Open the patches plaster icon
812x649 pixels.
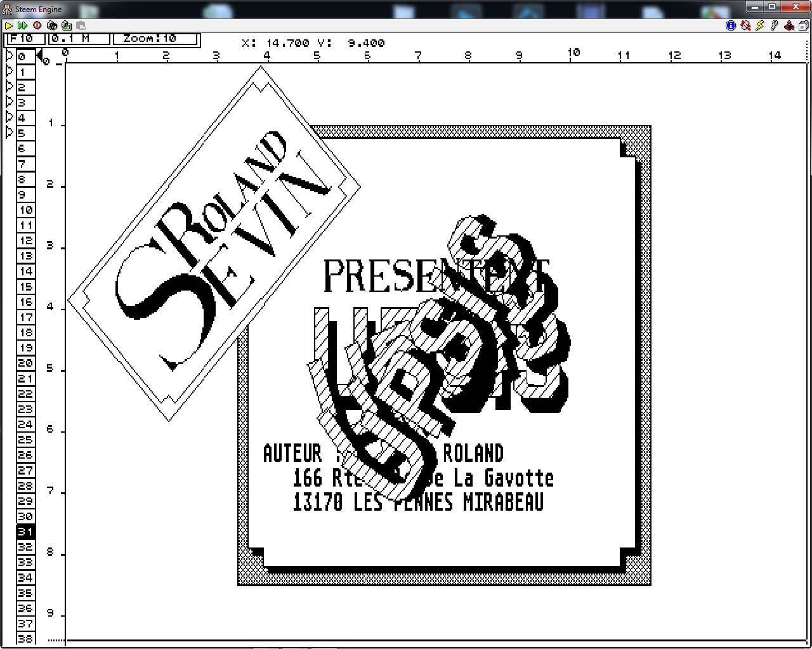click(745, 25)
